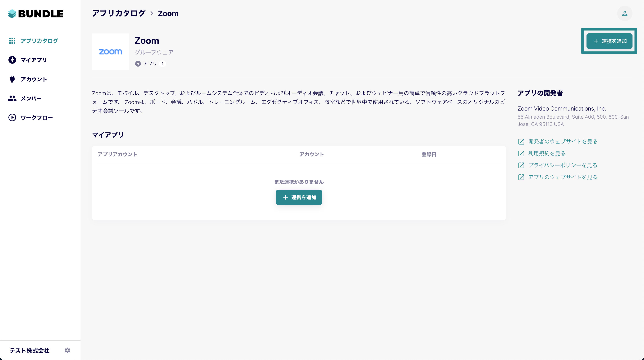This screenshot has height=360, width=644.
Task: Click external-link icon for 開発者のウェブサイトを見る
Action: pyautogui.click(x=521, y=142)
